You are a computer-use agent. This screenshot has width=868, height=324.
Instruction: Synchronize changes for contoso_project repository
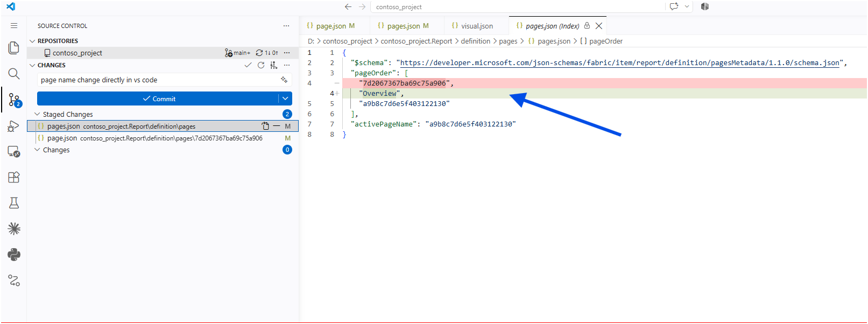(267, 53)
